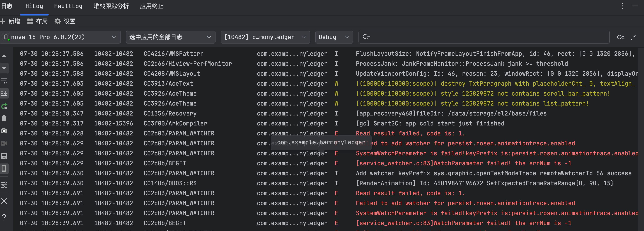Switch to the HiLog tab
Screen dimensions: 644x231
point(34,6)
